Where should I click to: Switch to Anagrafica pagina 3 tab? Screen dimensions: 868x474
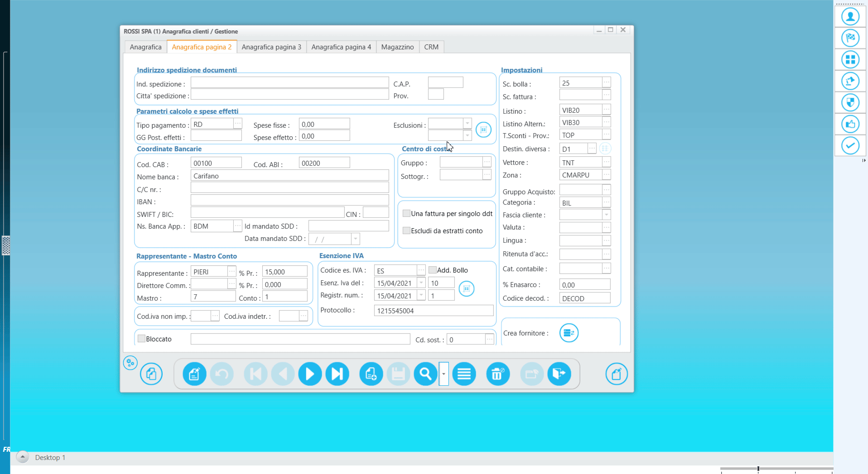[x=271, y=47]
